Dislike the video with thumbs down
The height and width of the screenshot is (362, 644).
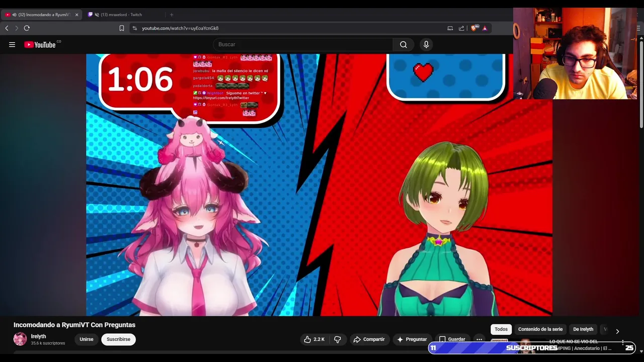pyautogui.click(x=338, y=339)
